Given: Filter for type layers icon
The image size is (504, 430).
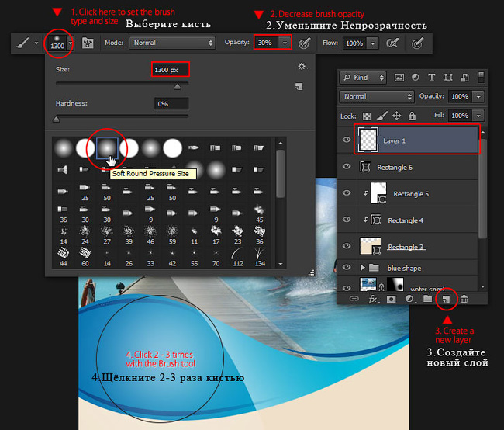Looking at the screenshot, I should click(431, 78).
